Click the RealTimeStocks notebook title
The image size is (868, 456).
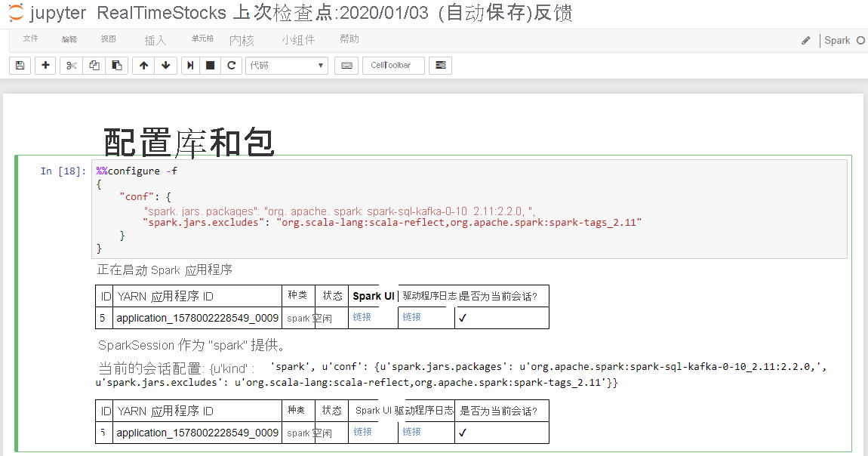[161, 13]
